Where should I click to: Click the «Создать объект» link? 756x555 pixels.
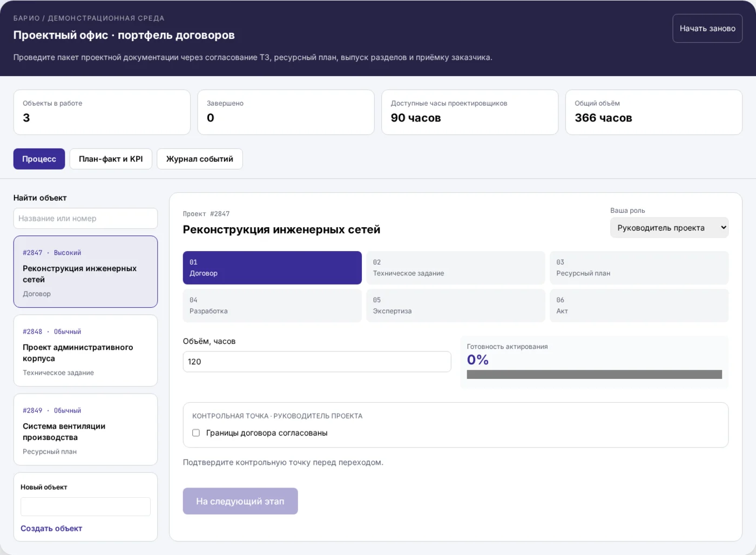pos(51,529)
